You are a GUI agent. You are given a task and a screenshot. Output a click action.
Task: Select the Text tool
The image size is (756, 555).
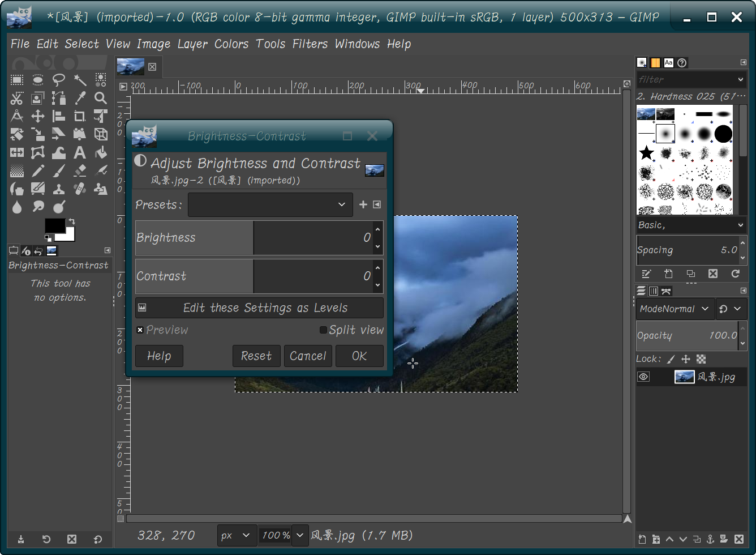click(80, 152)
